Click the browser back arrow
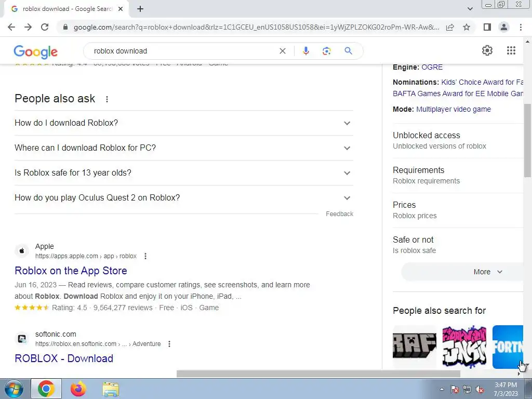Viewport: 532px width, 399px height. pyautogui.click(x=11, y=27)
